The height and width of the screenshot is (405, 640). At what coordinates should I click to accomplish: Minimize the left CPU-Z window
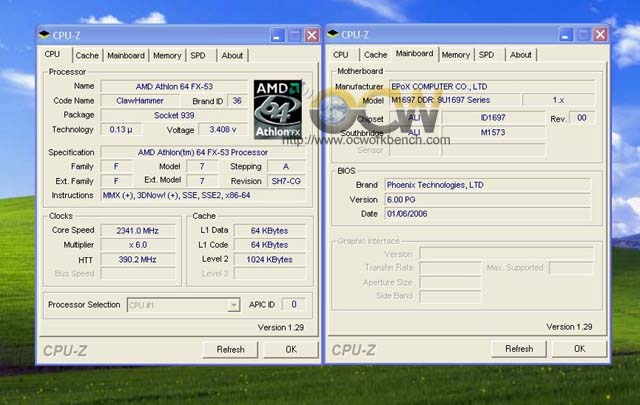277,36
